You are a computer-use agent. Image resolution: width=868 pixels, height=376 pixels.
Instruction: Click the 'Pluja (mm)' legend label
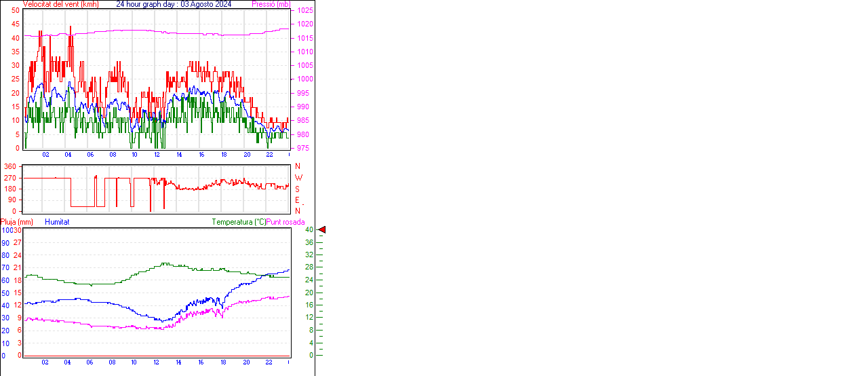[x=17, y=222]
